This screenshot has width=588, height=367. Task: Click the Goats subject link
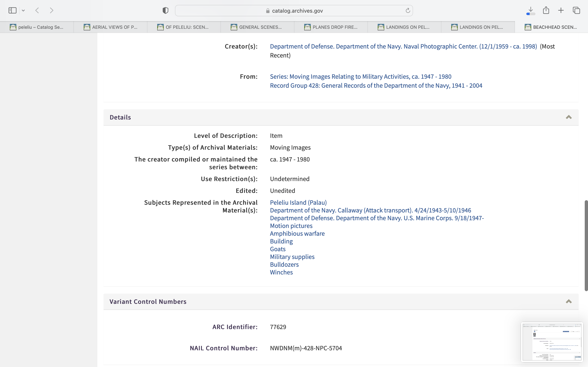pos(277,249)
